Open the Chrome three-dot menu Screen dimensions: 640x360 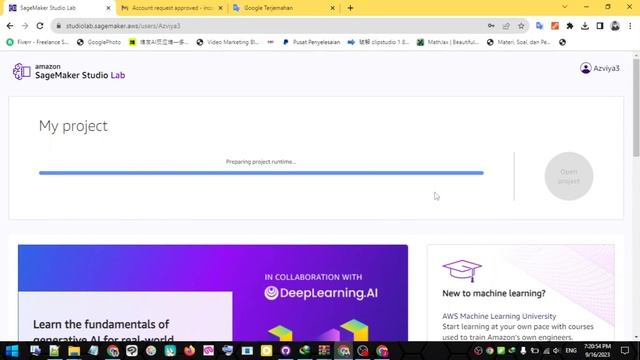pos(630,26)
